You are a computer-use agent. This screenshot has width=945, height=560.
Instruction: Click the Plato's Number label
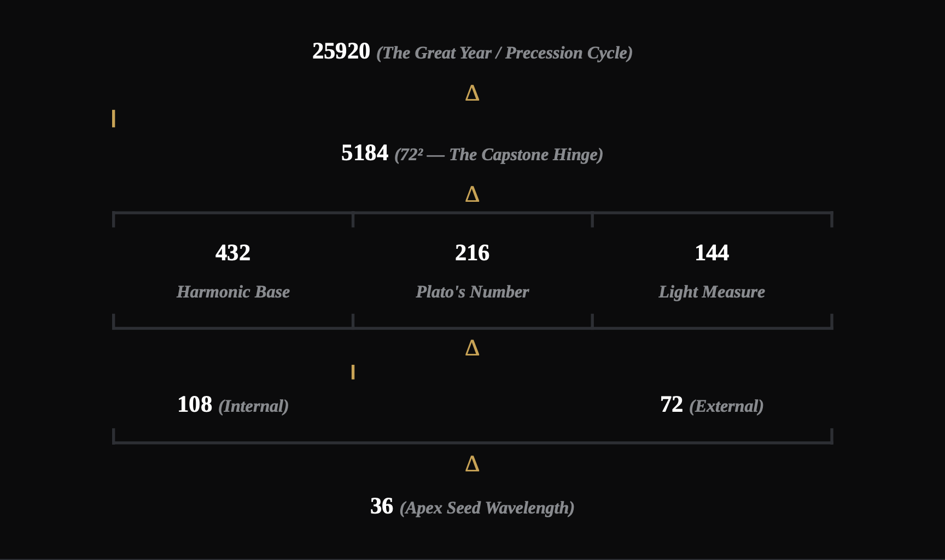point(472,292)
